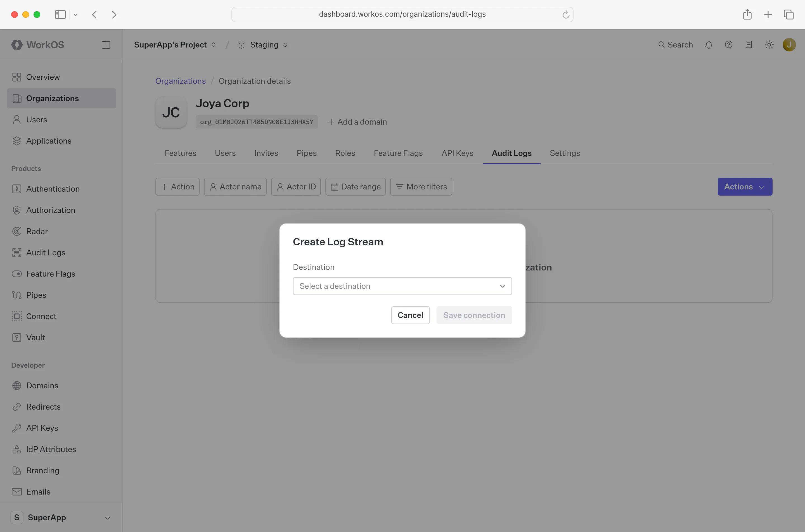The height and width of the screenshot is (532, 805).
Task: Switch to the API Keys tab
Action: point(458,153)
